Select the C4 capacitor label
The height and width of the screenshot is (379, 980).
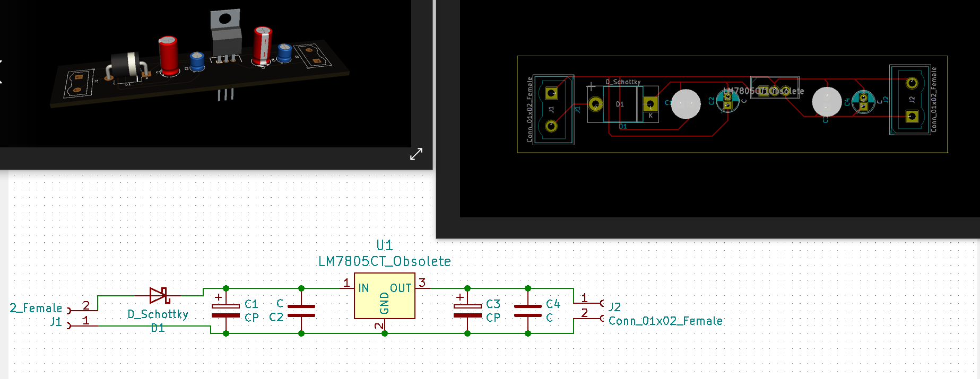click(553, 304)
